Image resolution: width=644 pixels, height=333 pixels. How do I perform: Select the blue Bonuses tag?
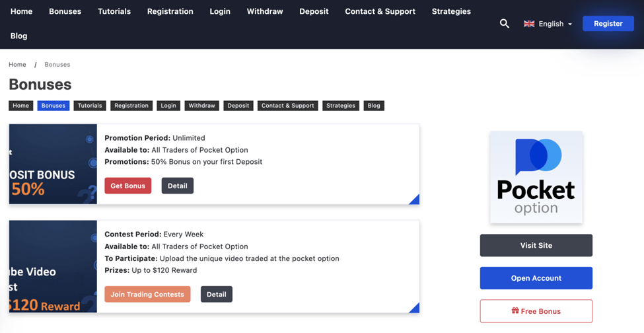click(54, 106)
